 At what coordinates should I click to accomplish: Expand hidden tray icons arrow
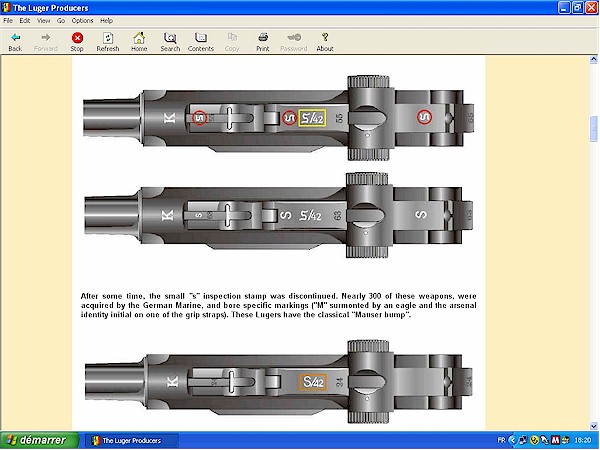tap(512, 440)
